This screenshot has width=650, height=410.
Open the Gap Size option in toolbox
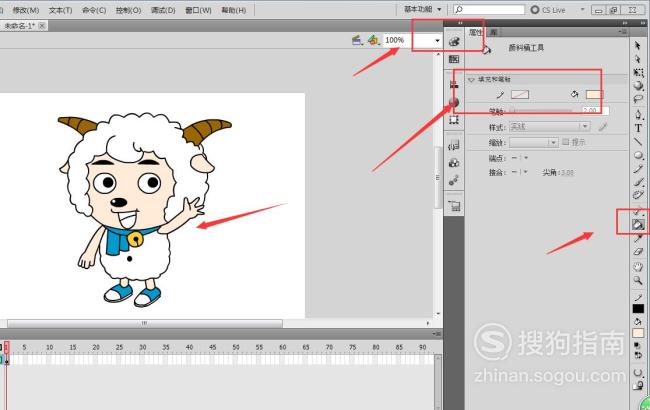(638, 373)
